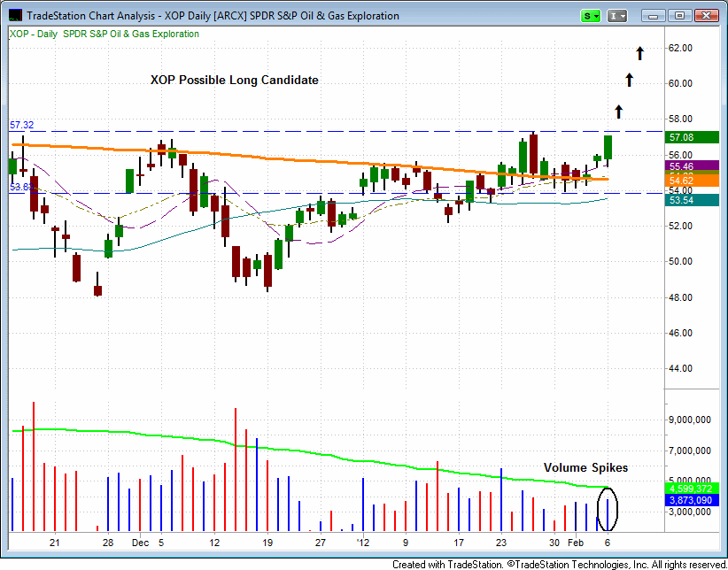Click the 21 date label on time axis
The height and width of the screenshot is (570, 728).
coord(55,543)
